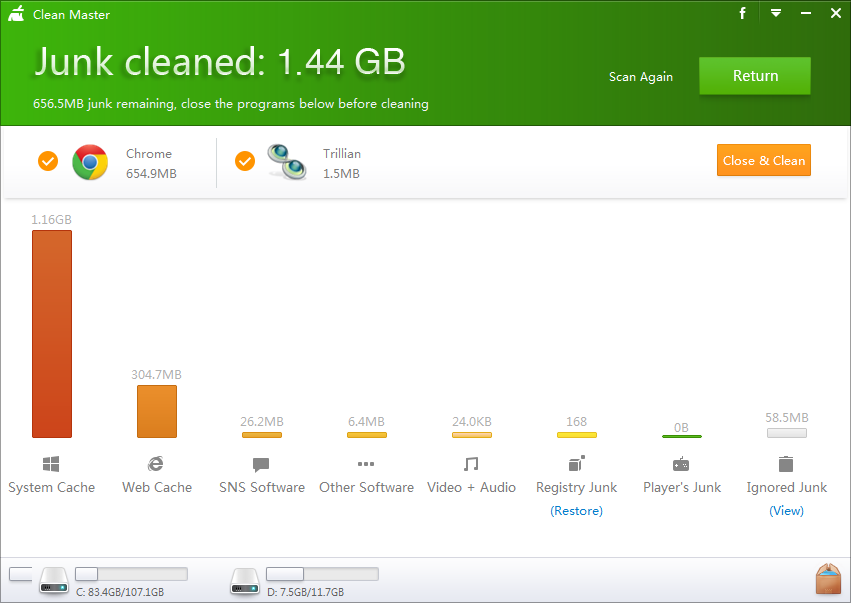Click the Video + Audio 24.0KB bar

(472, 435)
